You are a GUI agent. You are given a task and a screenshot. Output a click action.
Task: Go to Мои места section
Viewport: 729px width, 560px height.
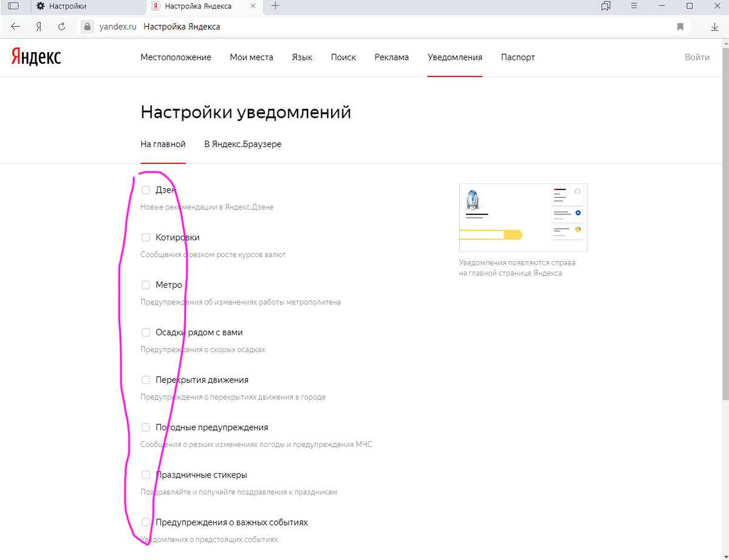coord(252,57)
